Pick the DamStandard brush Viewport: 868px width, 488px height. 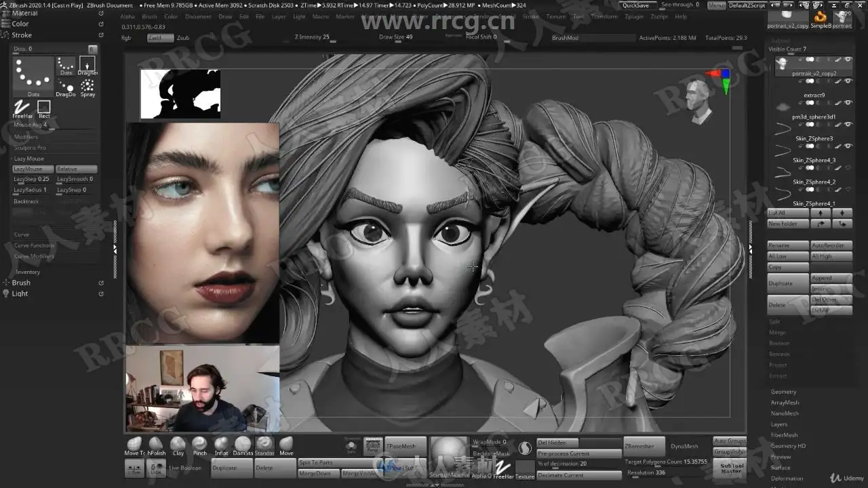[243, 446]
